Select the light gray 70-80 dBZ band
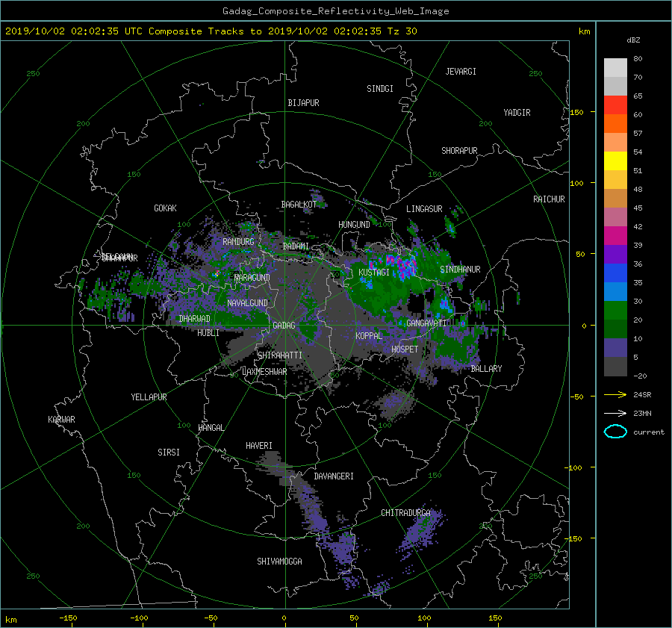The width and height of the screenshot is (672, 628). pos(615,67)
